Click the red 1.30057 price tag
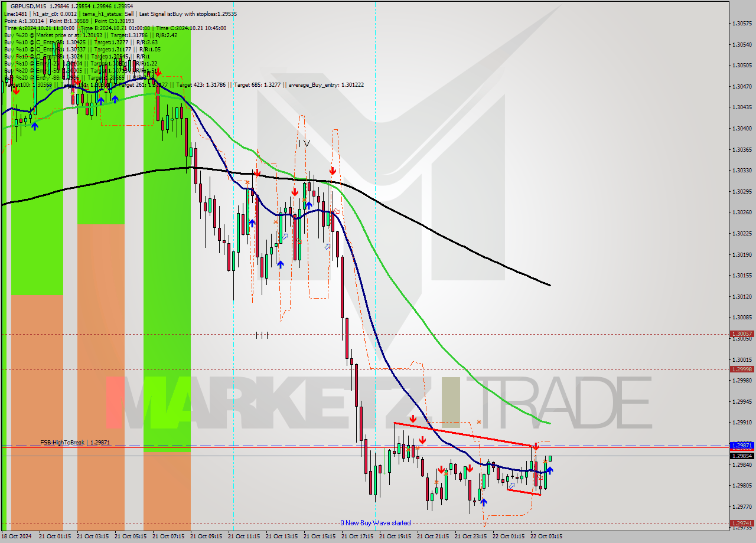The width and height of the screenshot is (756, 543). point(741,333)
